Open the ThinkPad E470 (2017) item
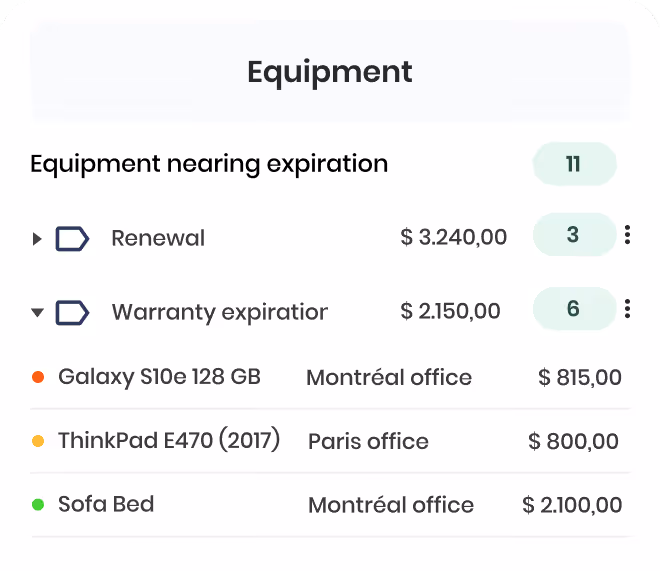Viewport: 660px width, 571px height. pyautogui.click(x=169, y=440)
